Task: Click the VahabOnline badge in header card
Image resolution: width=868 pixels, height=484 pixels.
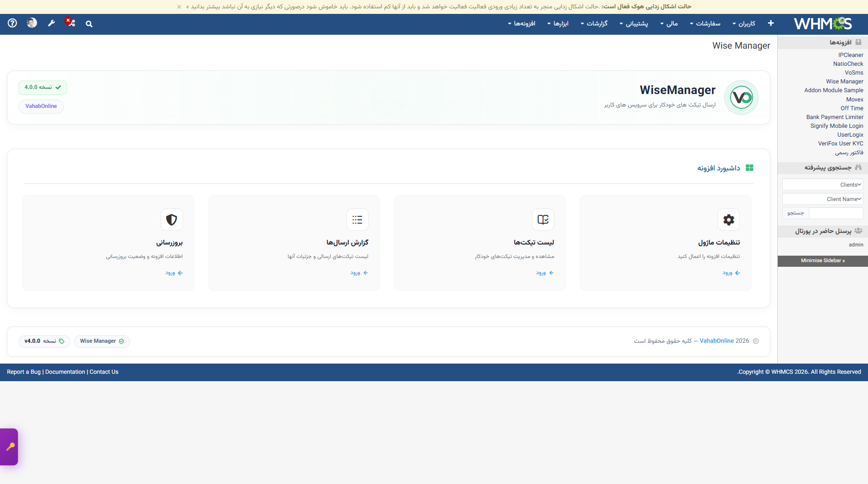Action: [41, 107]
